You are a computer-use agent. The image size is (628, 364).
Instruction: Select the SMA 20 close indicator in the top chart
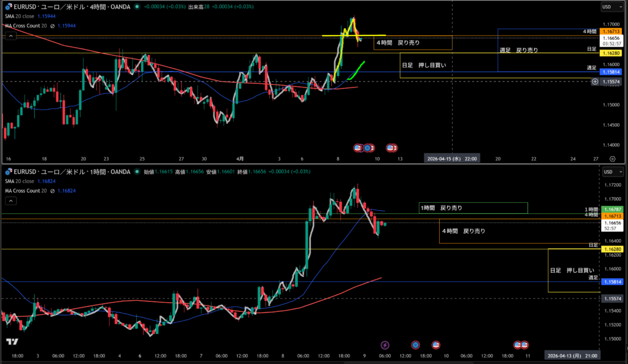(x=25, y=17)
